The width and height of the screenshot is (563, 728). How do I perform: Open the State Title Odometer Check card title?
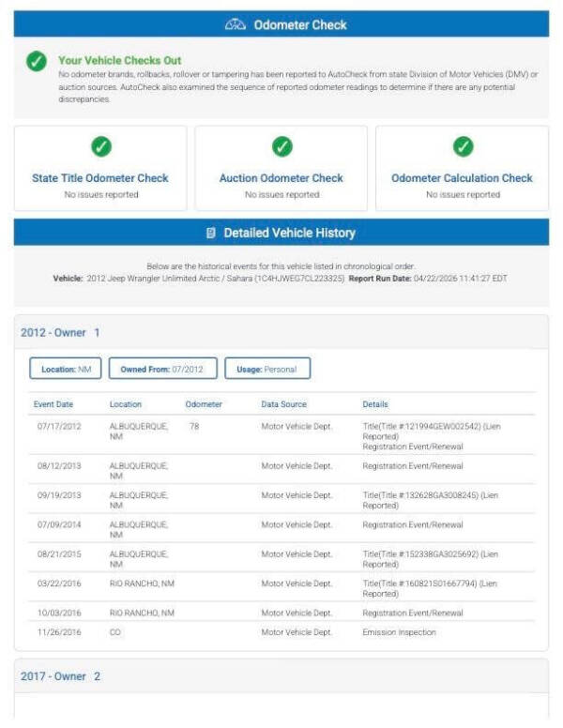pyautogui.click(x=100, y=178)
